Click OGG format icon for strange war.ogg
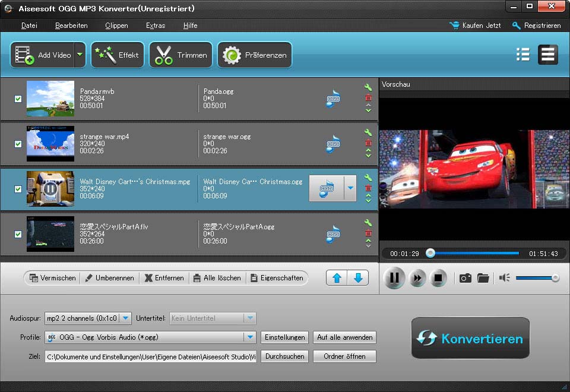Screen dimensions: 570x392 [333, 144]
